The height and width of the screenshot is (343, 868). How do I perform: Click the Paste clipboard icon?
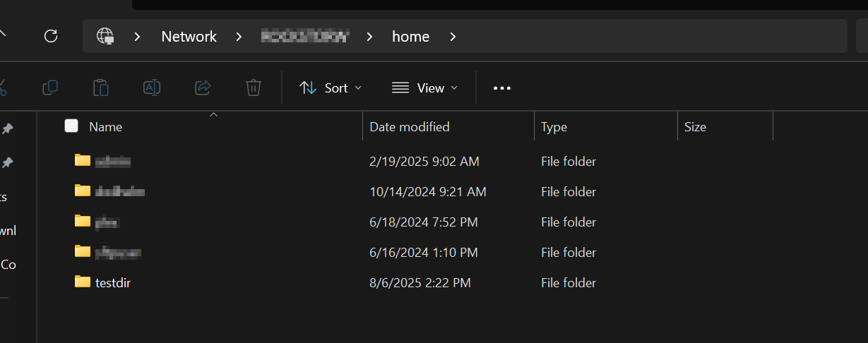101,88
